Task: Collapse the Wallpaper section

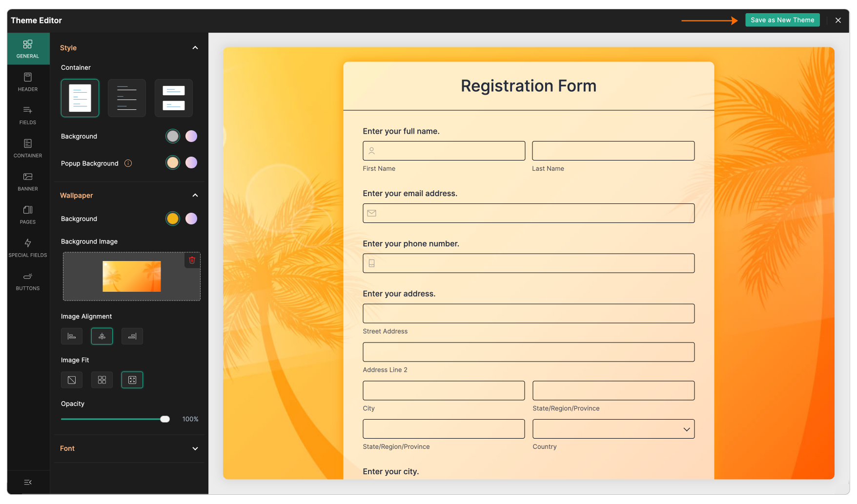Action: [x=195, y=195]
